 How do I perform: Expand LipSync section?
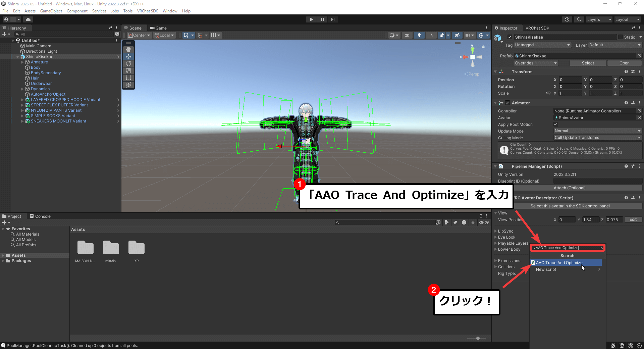pyautogui.click(x=496, y=231)
